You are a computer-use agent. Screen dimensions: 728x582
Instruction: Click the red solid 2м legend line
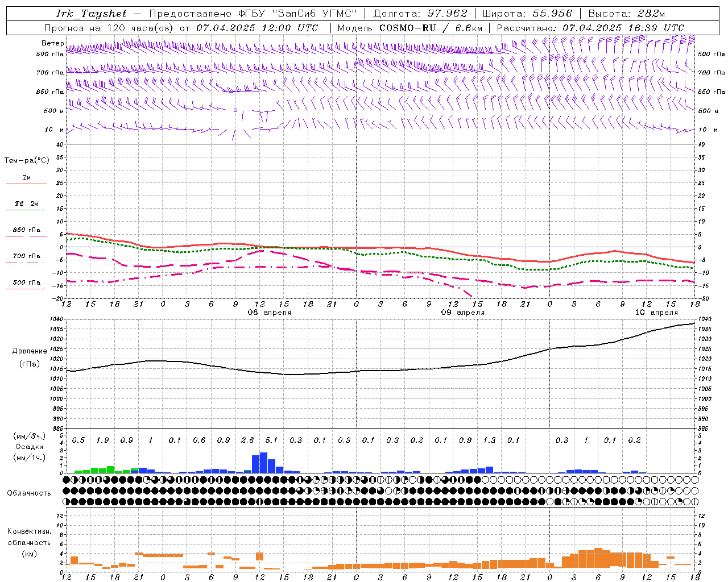[26, 184]
